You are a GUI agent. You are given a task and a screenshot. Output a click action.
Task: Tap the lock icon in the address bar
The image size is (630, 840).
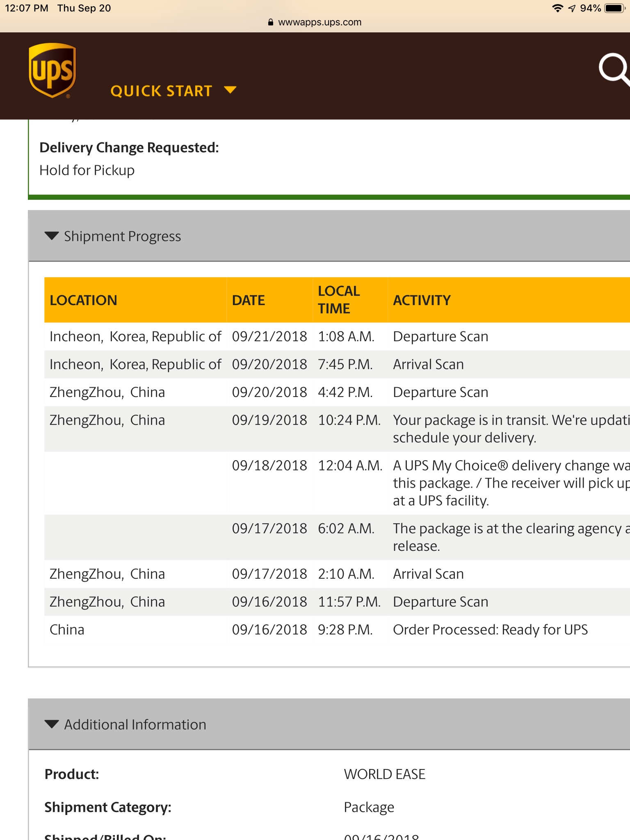point(271,22)
